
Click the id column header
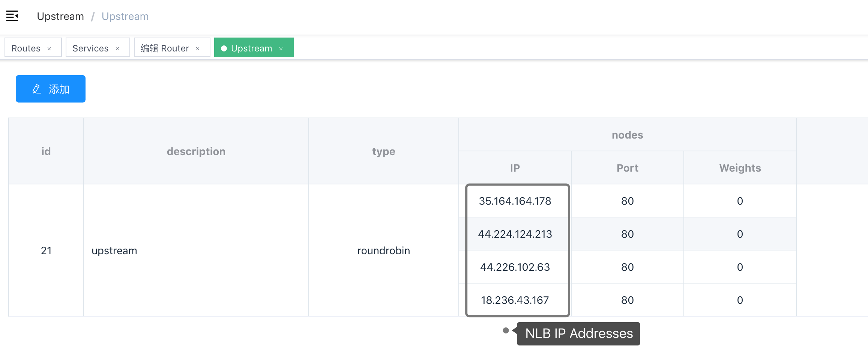(46, 151)
